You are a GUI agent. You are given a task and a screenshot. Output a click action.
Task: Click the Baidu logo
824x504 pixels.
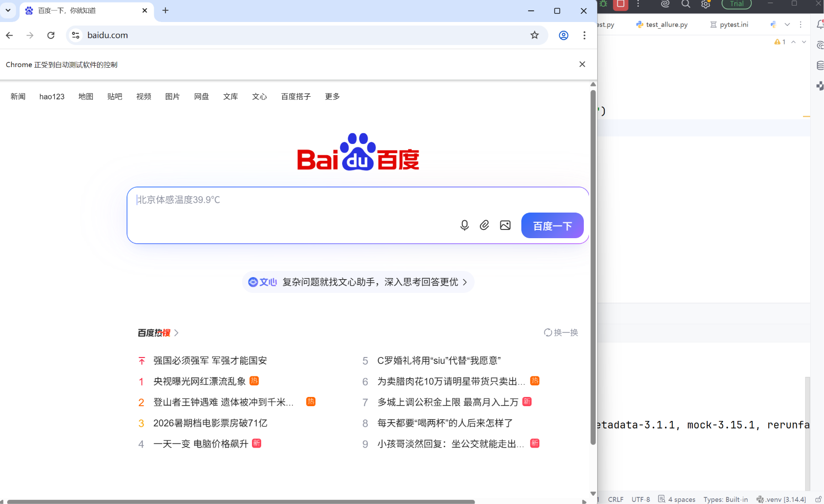358,152
